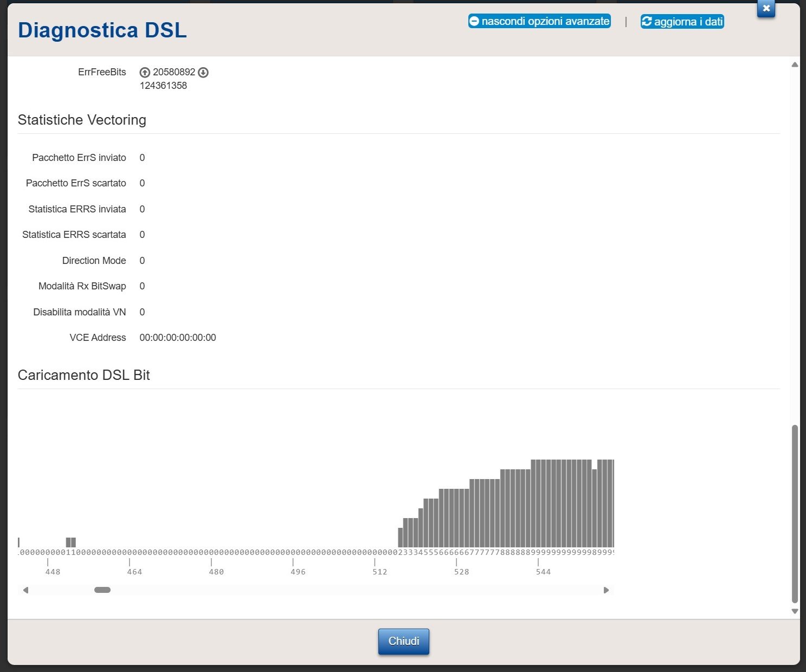Click the vertical scrollbar thumb on the right
Viewport: 806px width, 672px height.
[x=795, y=514]
